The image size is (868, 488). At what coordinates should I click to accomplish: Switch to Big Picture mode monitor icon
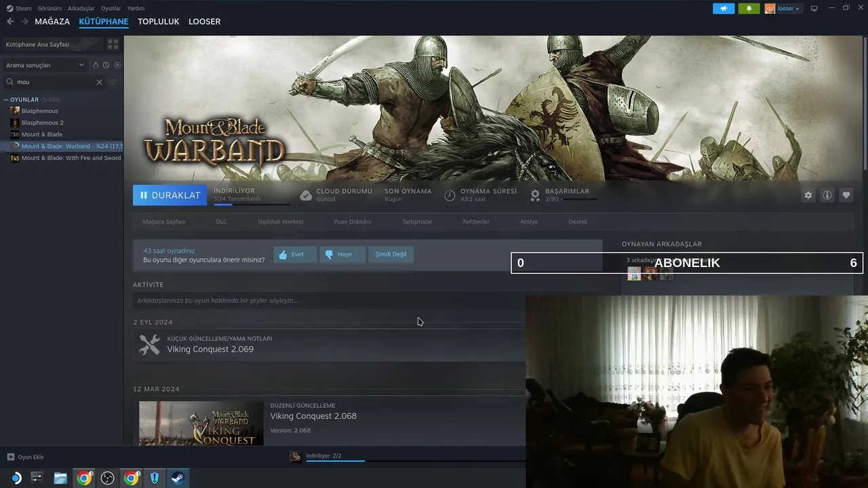pyautogui.click(x=814, y=9)
